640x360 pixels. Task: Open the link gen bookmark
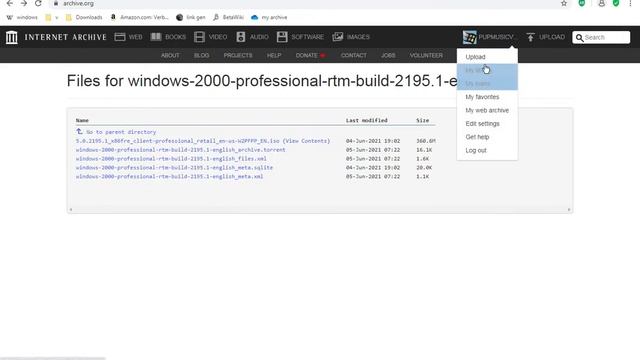point(191,17)
